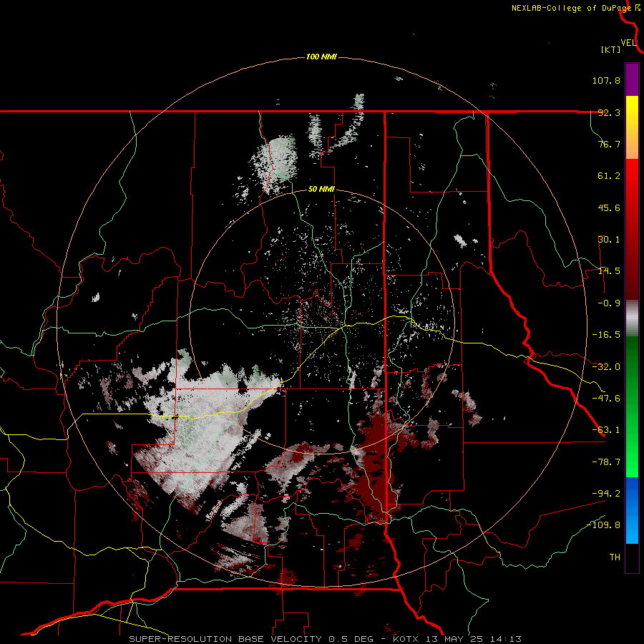644x644 pixels.
Task: Click the purple segment of the color bar
Action: [x=632, y=79]
